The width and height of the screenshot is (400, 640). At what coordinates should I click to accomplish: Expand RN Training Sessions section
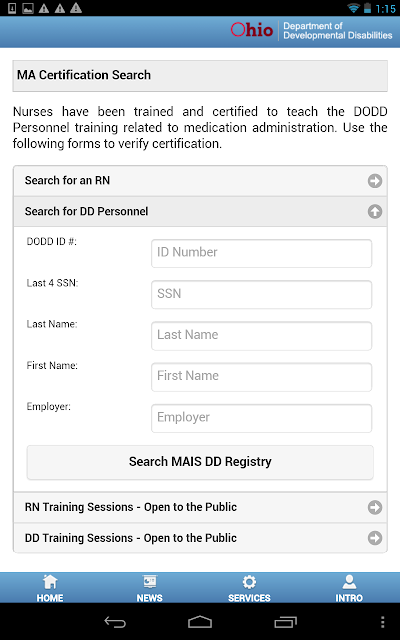(x=200, y=507)
